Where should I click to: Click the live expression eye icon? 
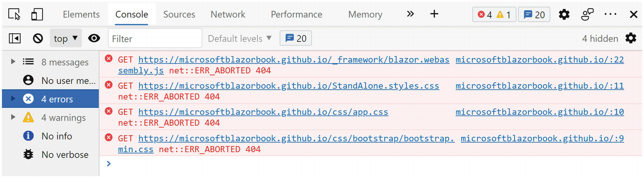pos(94,38)
